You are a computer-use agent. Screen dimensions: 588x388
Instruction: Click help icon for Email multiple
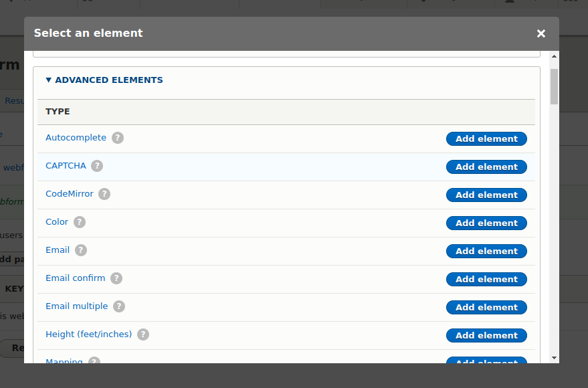click(x=119, y=306)
